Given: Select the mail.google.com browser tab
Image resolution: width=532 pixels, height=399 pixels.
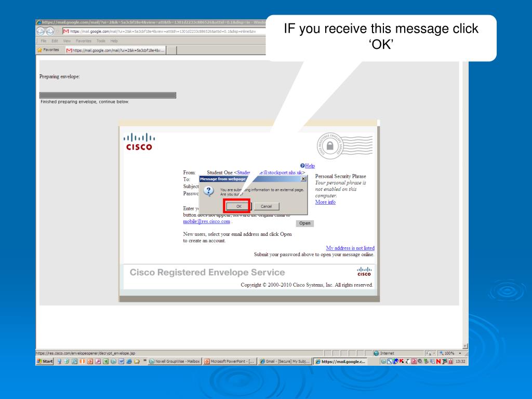Looking at the screenshot, I should [115, 50].
